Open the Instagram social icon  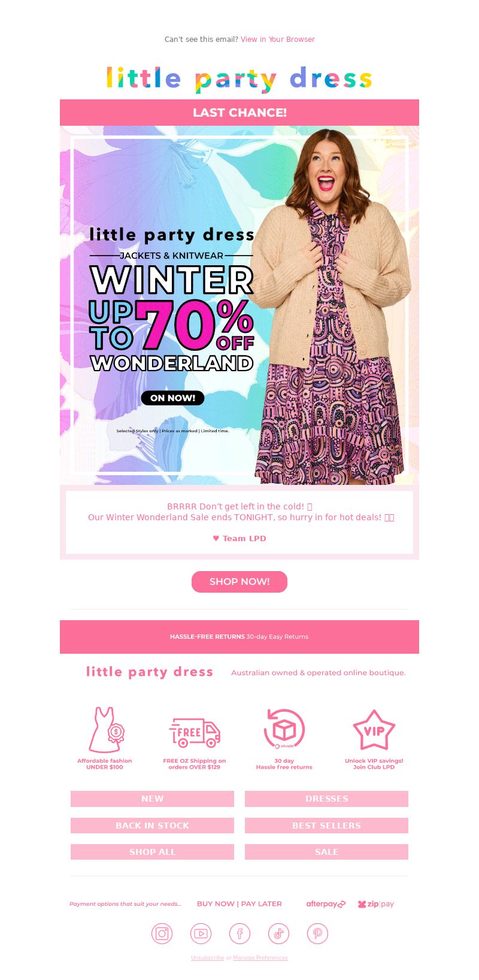tap(162, 933)
